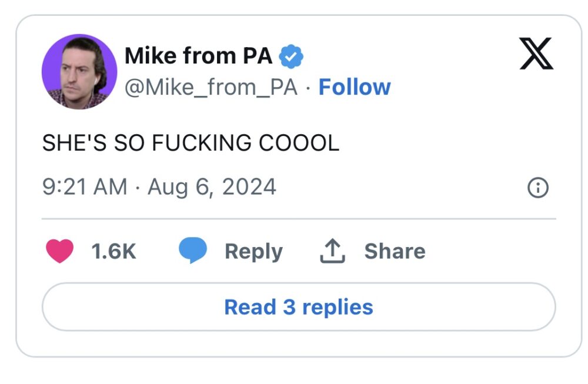The image size is (588, 384).
Task: Follow the Mike from PA account
Action: 354,88
